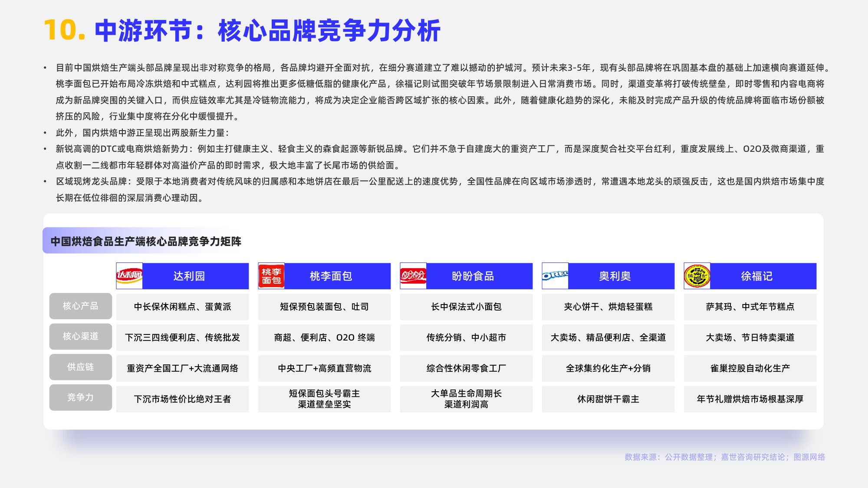Click the OREO brand logo
Image resolution: width=868 pixels, height=488 pixels.
(x=555, y=276)
